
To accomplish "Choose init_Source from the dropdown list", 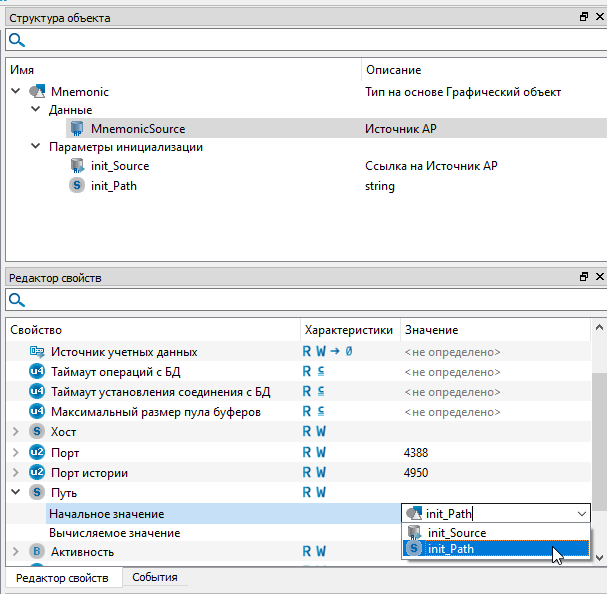I will 456,533.
